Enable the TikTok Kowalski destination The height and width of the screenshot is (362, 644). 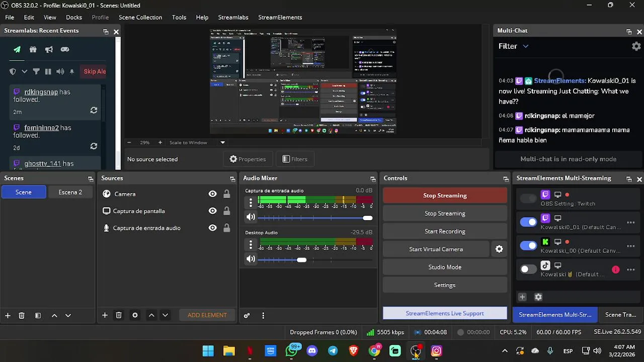click(528, 269)
